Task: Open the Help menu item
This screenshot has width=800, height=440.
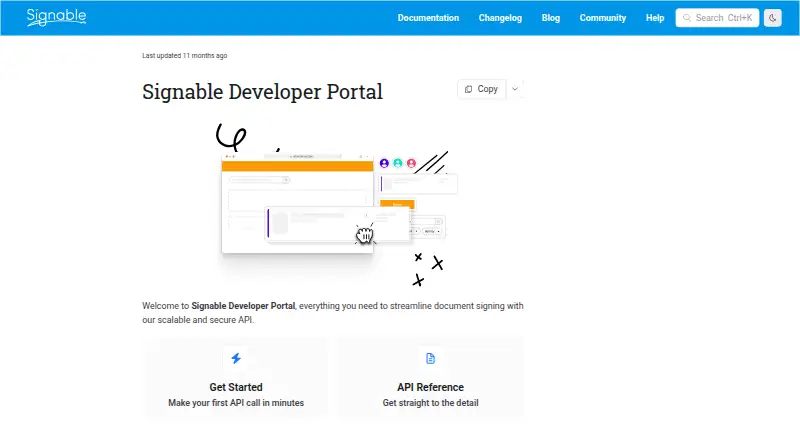Action: point(655,18)
